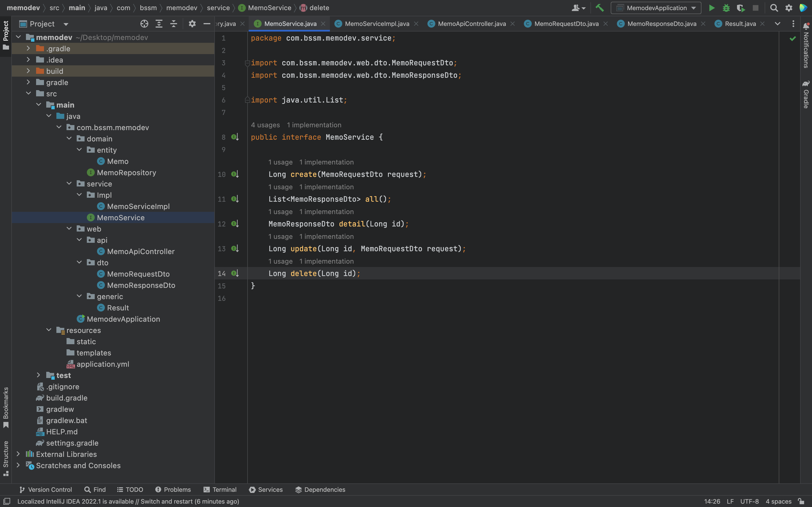Collapse the domain package node
This screenshot has width=812, height=507.
(69, 139)
